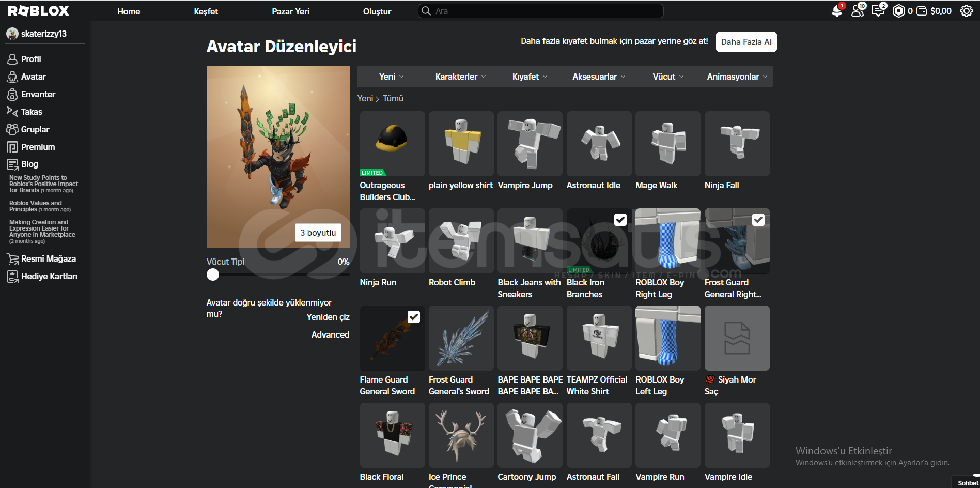Select the Black Jeans with Sneakers item
The width and height of the screenshot is (980, 488).
(x=530, y=241)
